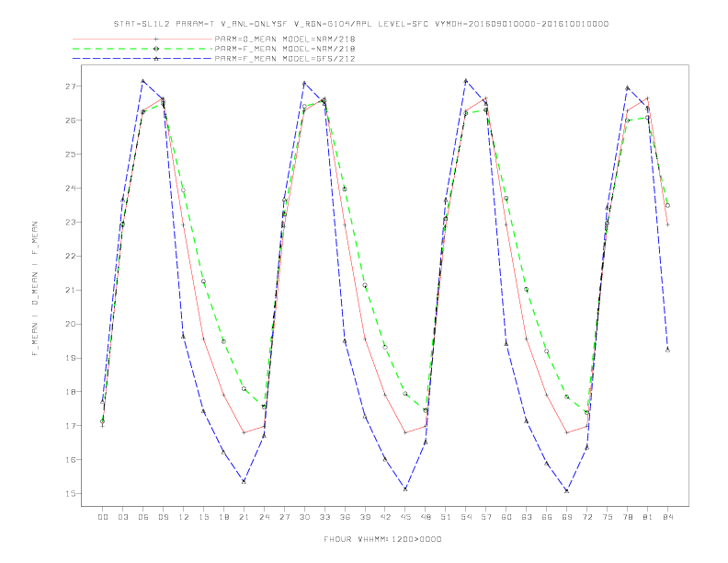728x563 pixels.
Task: Click x-axis forecast hour label 09
Action: 163,517
